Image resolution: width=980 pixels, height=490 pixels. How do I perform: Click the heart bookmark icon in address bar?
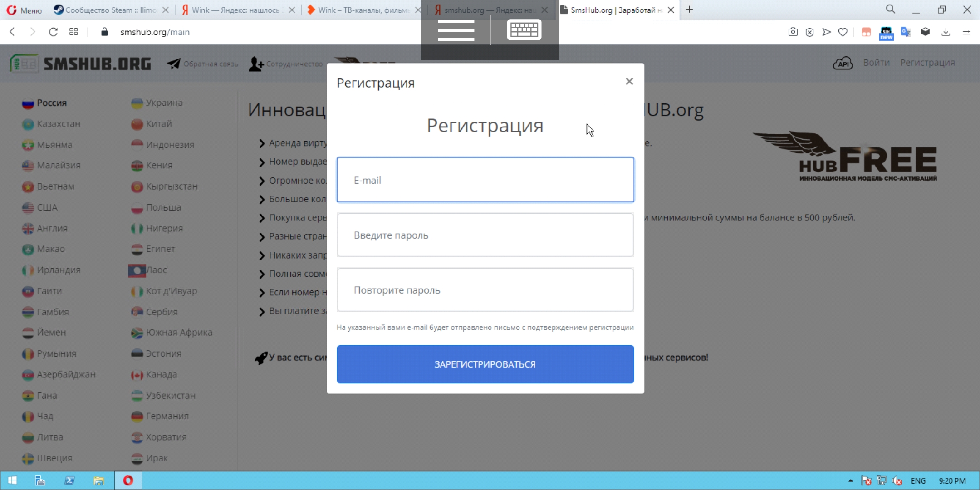coord(843,32)
